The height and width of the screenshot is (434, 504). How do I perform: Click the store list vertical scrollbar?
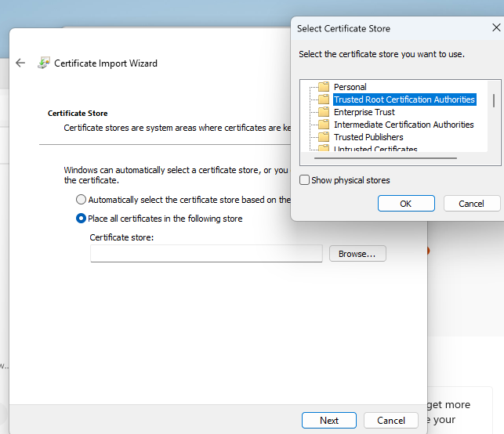494,100
